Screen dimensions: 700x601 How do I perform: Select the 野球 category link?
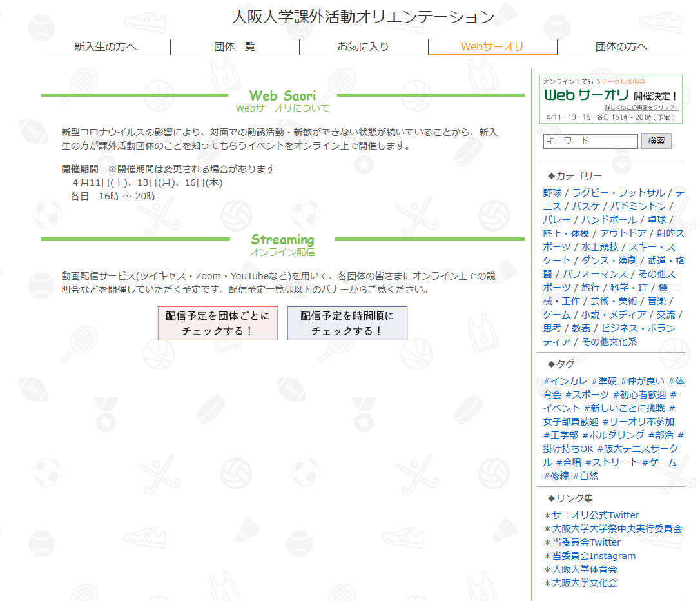(552, 193)
